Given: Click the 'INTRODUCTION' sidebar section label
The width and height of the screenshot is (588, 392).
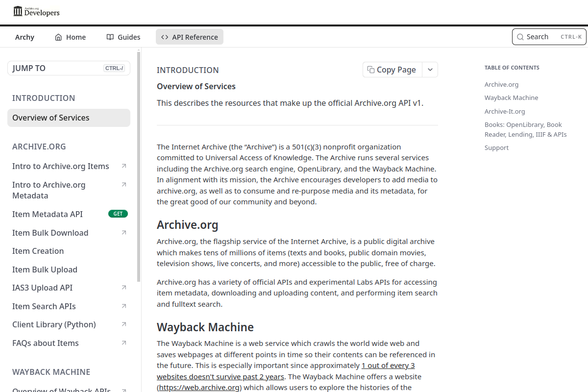Looking at the screenshot, I should (x=44, y=98).
